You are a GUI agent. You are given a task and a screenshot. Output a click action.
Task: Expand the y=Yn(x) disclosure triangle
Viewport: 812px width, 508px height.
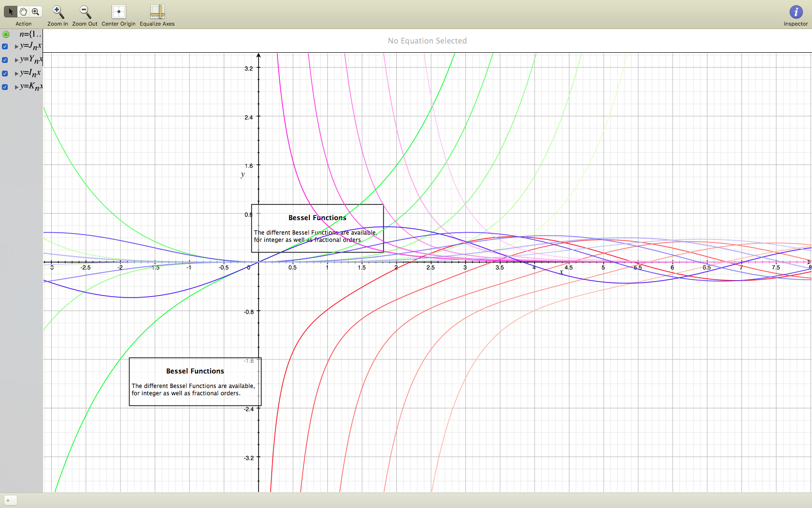pyautogui.click(x=16, y=60)
